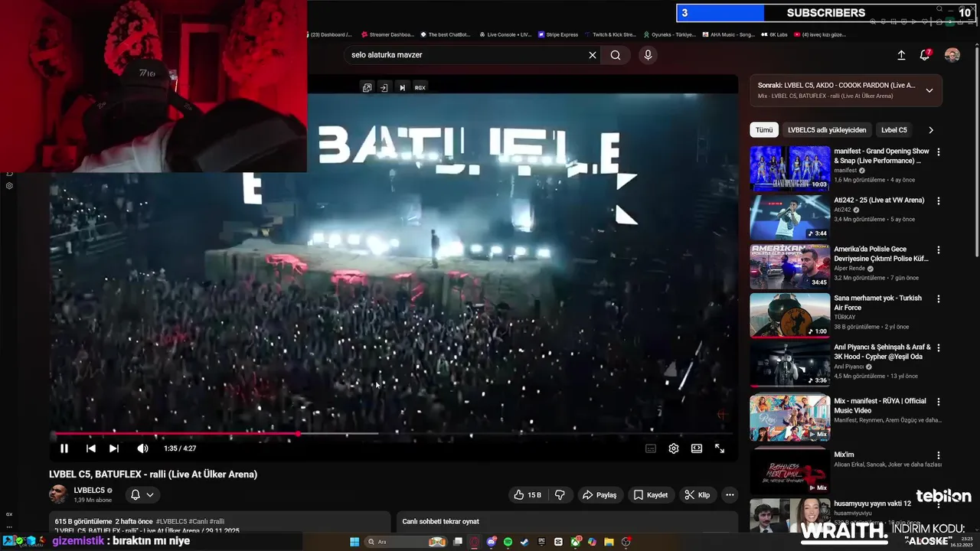Open Steam from the taskbar
Image resolution: width=980 pixels, height=551 pixels.
click(524, 542)
